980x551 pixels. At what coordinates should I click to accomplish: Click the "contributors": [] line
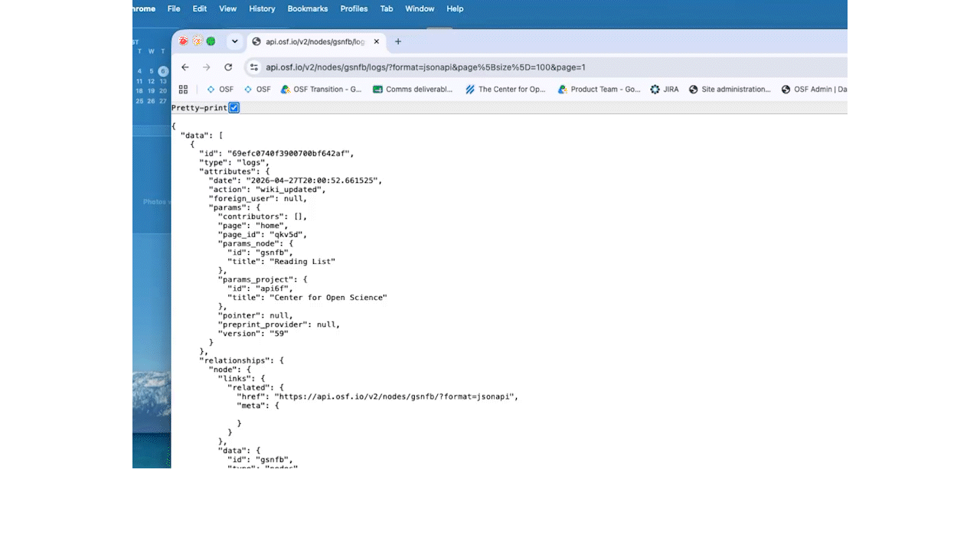[x=262, y=217]
